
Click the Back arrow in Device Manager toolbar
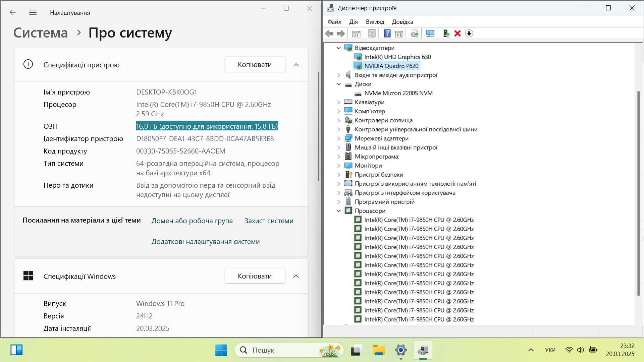coord(329,34)
